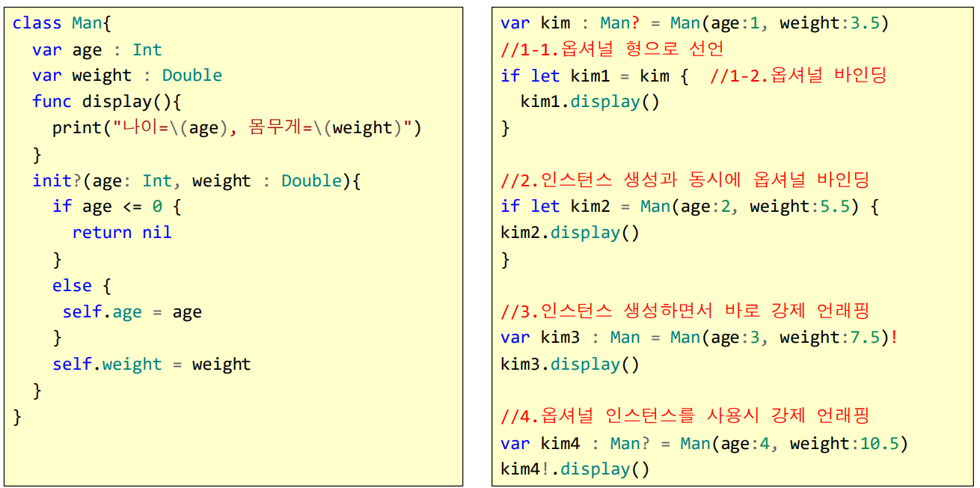The image size is (980, 488).
Task: Click the 'kim4!.display()' call
Action: [x=575, y=469]
